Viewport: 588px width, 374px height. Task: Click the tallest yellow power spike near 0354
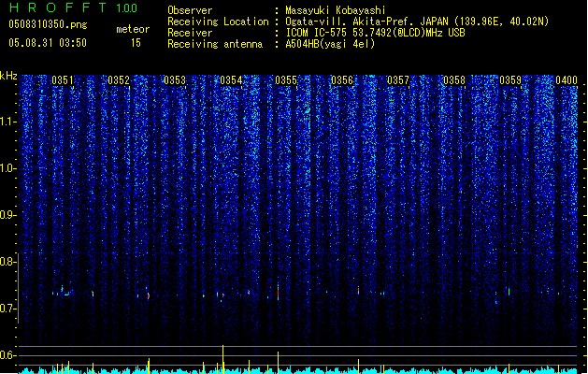pyautogui.click(x=223, y=359)
